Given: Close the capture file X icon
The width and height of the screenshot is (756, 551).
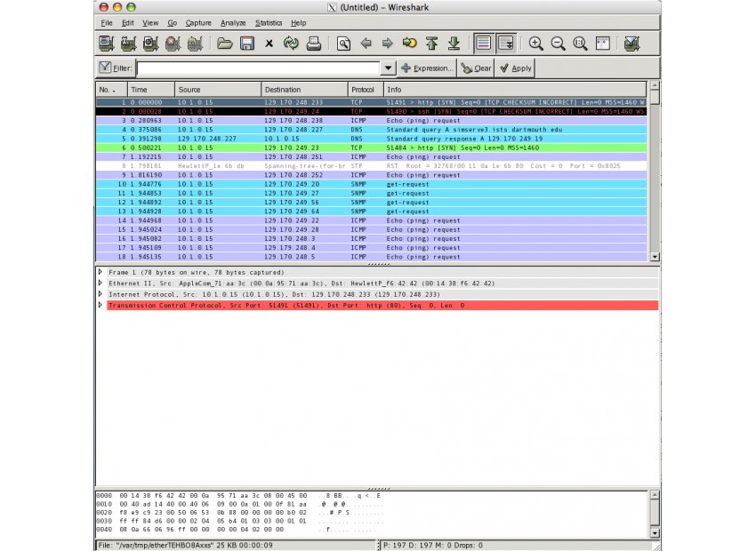Looking at the screenshot, I should coord(269,44).
